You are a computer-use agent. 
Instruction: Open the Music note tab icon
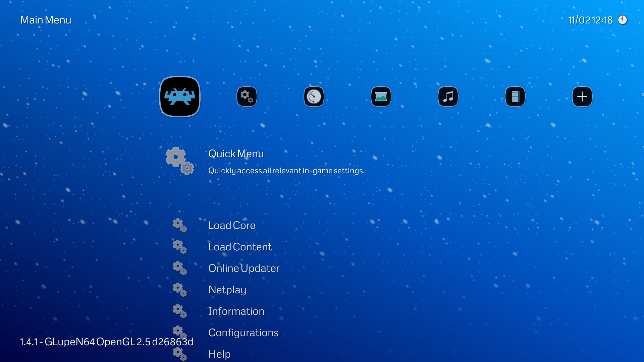click(448, 97)
